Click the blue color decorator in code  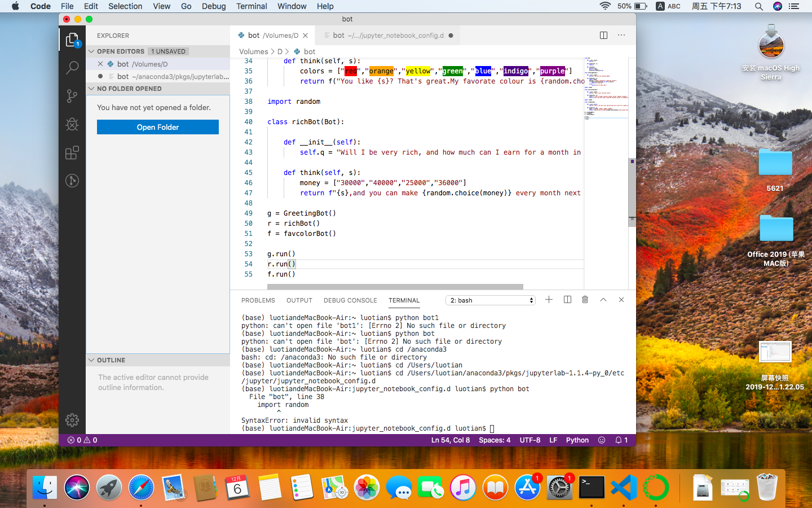tap(483, 71)
